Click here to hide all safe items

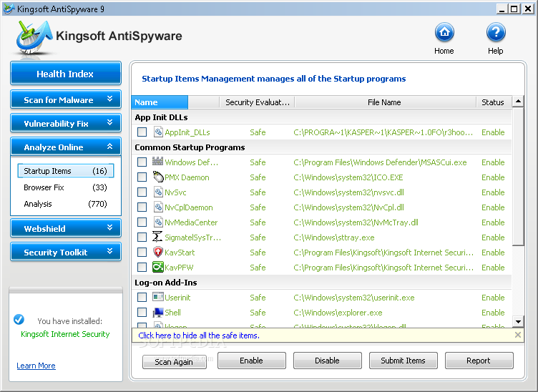click(x=199, y=335)
